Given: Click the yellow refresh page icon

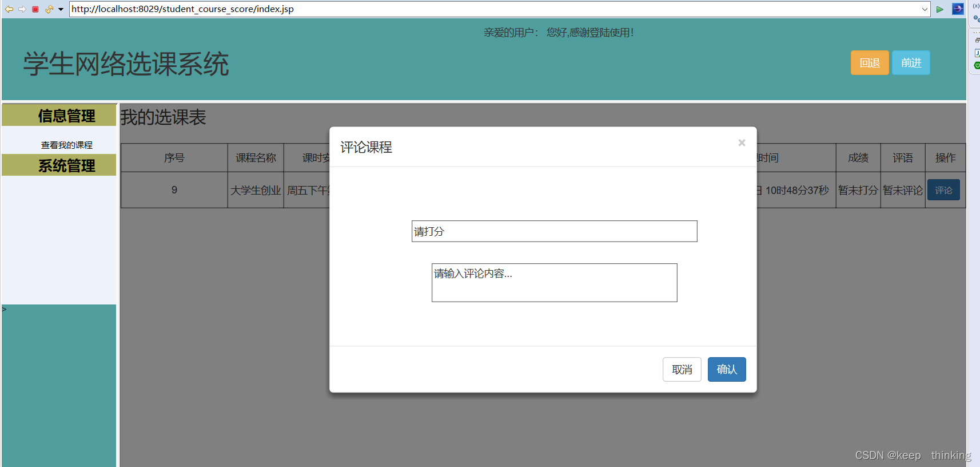Looking at the screenshot, I should coord(49,9).
